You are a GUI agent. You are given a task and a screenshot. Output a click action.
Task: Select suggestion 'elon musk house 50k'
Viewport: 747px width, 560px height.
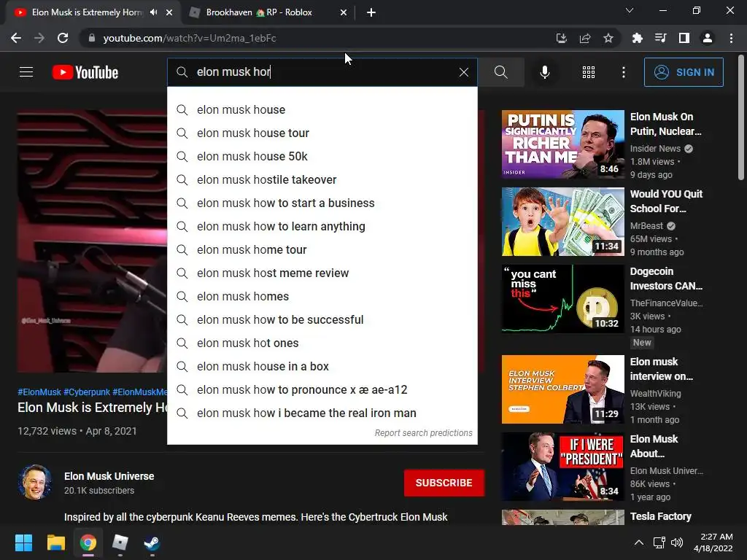click(322, 156)
